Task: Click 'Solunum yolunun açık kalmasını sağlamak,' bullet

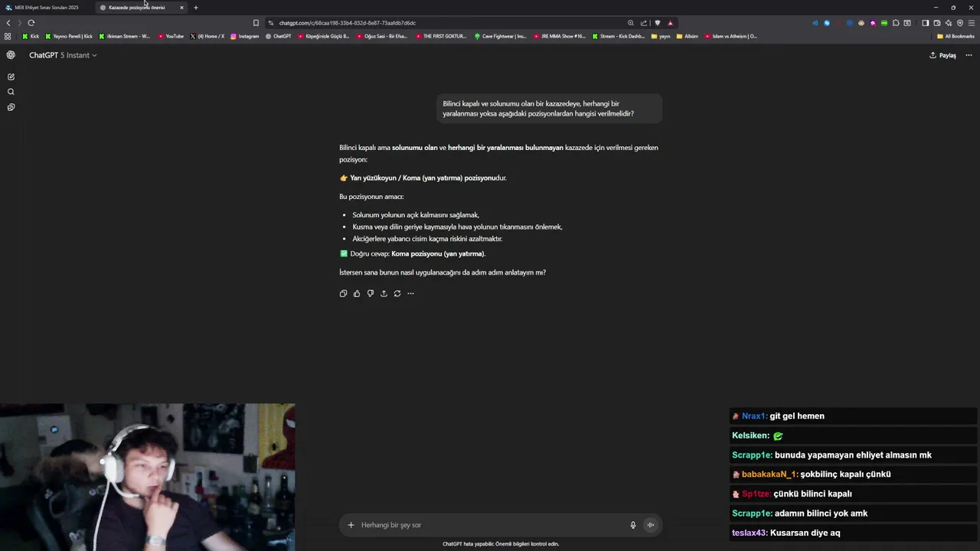Action: (416, 215)
